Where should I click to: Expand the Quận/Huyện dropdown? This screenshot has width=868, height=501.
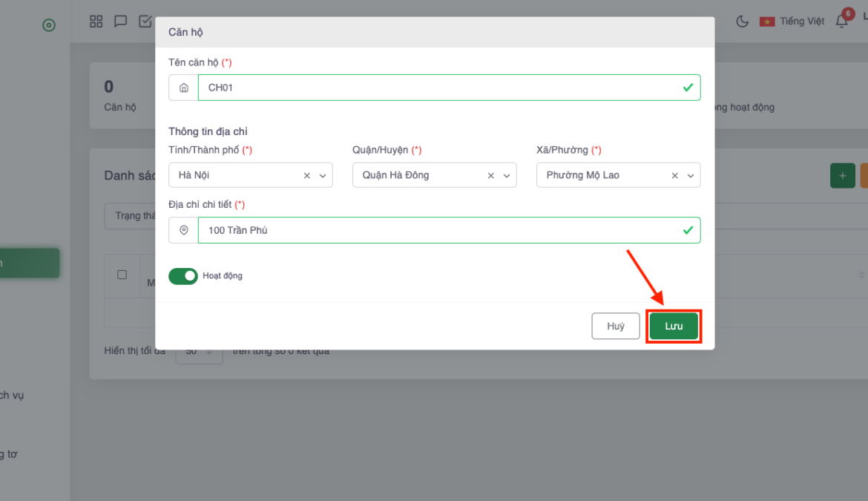point(507,176)
